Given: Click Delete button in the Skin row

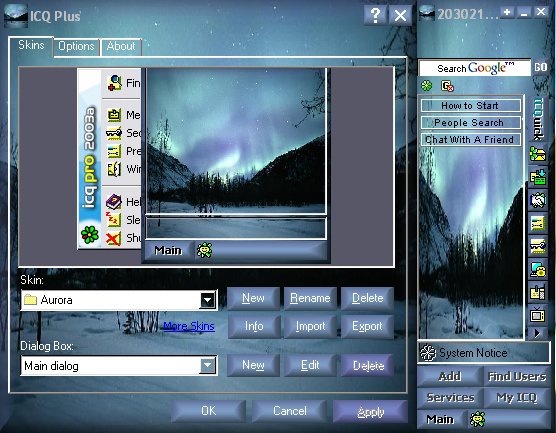Looking at the screenshot, I should coord(367,298).
